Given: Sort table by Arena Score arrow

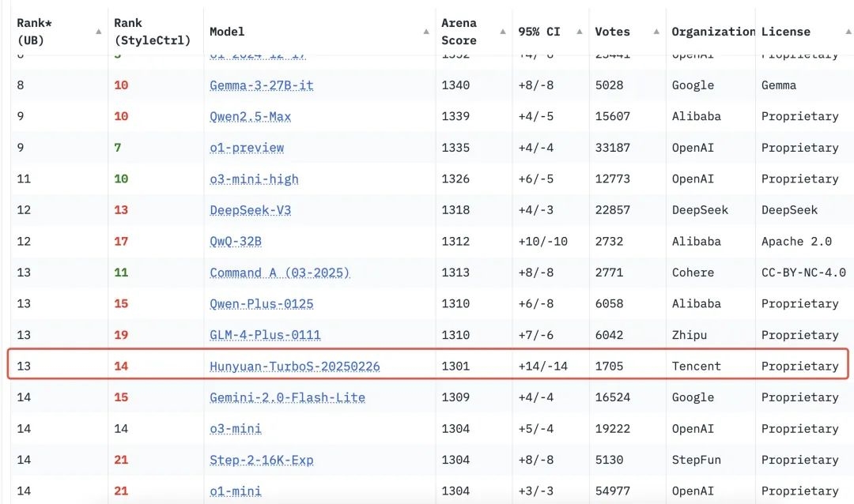Looking at the screenshot, I should click(x=503, y=32).
